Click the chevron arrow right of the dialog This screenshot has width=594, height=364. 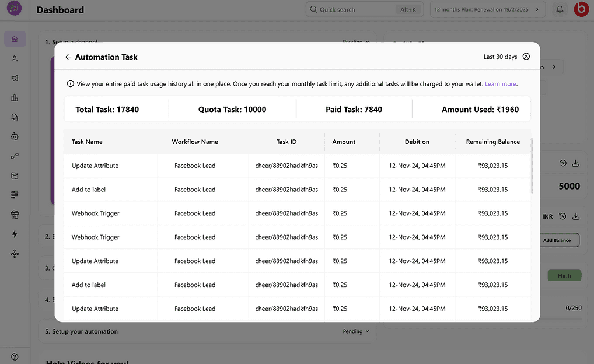coord(554,66)
